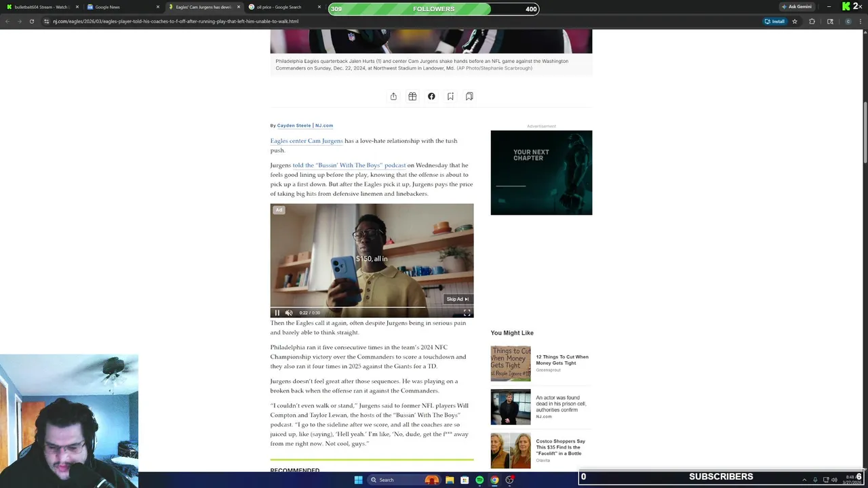Open the Eagles center Cam Jurgens link
The image size is (868, 488).
pos(307,141)
